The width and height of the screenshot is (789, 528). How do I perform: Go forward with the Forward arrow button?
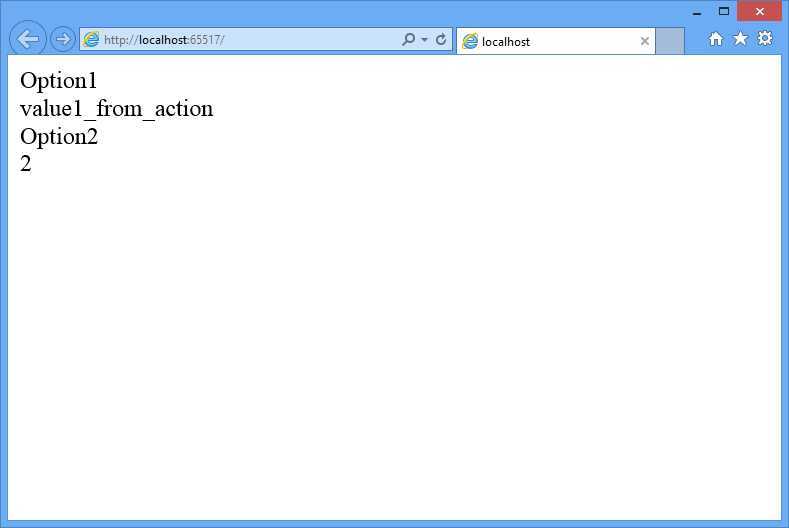tap(62, 39)
